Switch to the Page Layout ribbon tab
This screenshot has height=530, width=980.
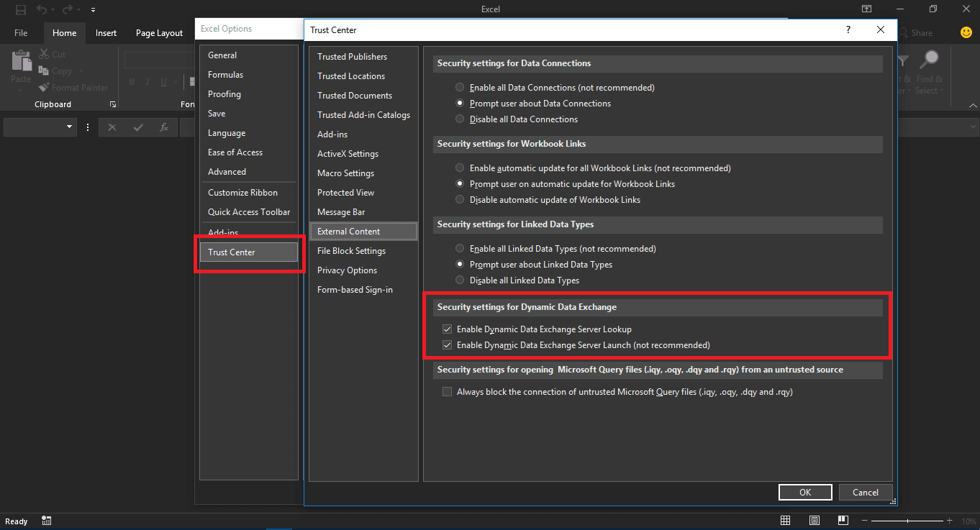click(159, 33)
